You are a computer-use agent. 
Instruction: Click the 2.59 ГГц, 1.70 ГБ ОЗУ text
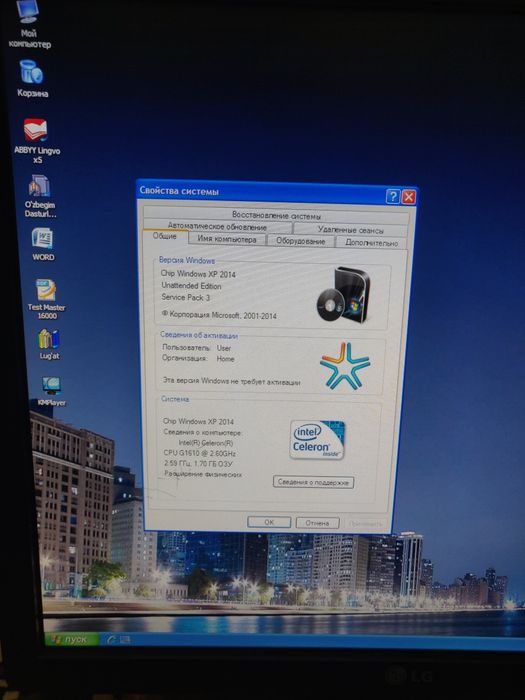198,463
